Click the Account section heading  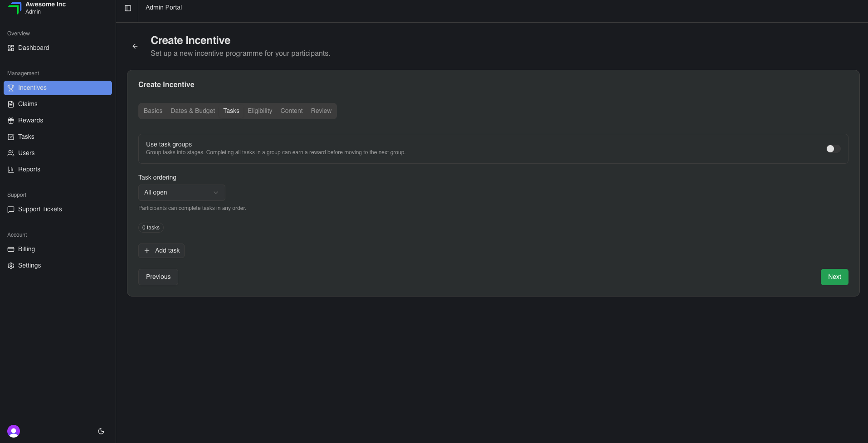17,235
